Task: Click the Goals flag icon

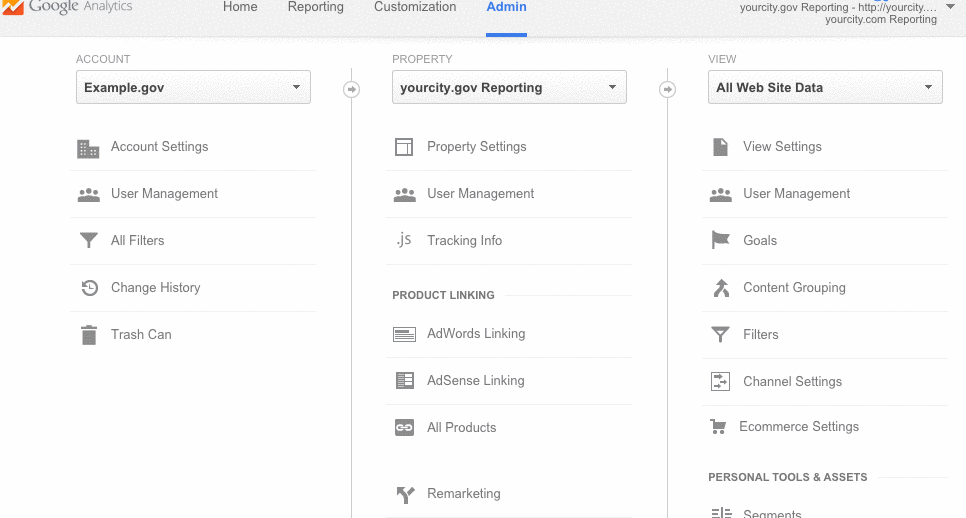Action: click(x=720, y=240)
